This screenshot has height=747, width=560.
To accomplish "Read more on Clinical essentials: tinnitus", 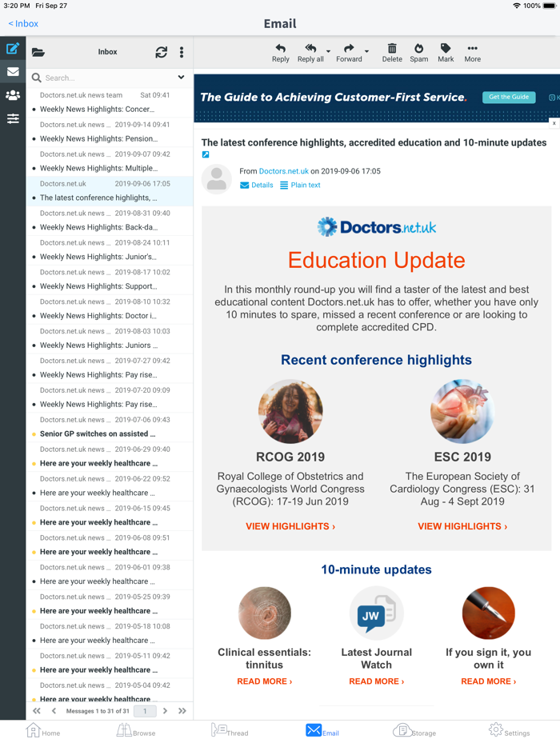I will coord(265,681).
